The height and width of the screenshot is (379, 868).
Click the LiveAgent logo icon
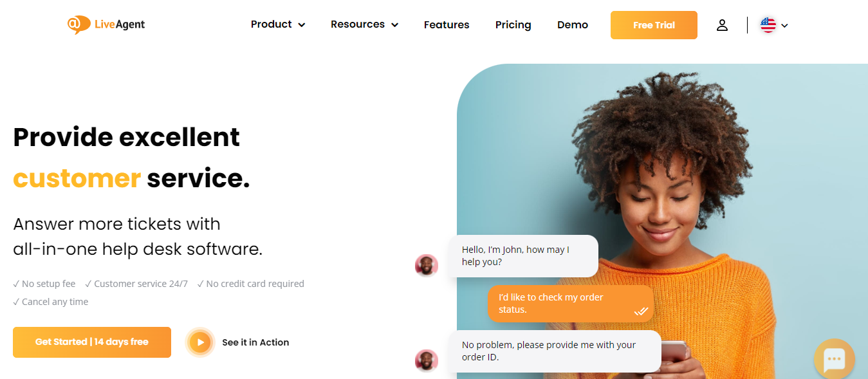pyautogui.click(x=78, y=24)
